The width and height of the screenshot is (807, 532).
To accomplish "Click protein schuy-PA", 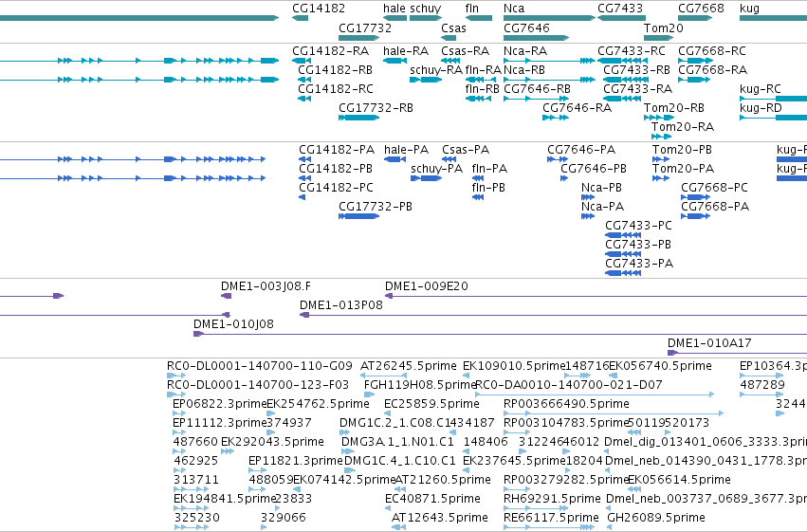I will [436, 169].
